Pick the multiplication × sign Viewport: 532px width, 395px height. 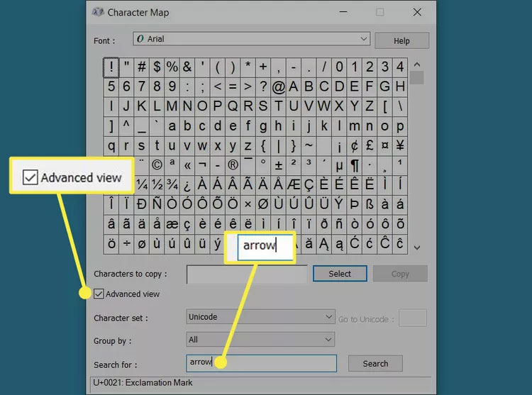tap(248, 205)
